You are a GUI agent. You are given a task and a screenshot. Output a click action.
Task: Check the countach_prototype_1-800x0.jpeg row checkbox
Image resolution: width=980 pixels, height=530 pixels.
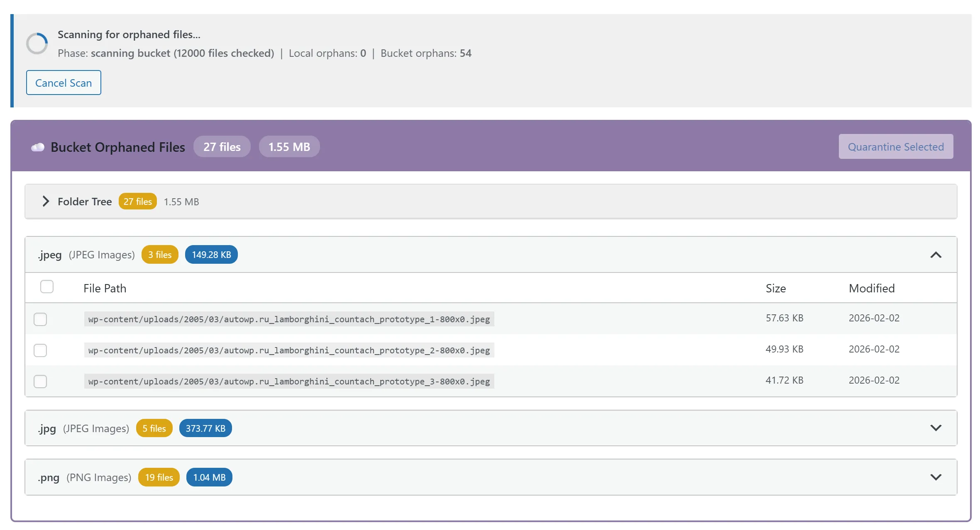pos(40,319)
